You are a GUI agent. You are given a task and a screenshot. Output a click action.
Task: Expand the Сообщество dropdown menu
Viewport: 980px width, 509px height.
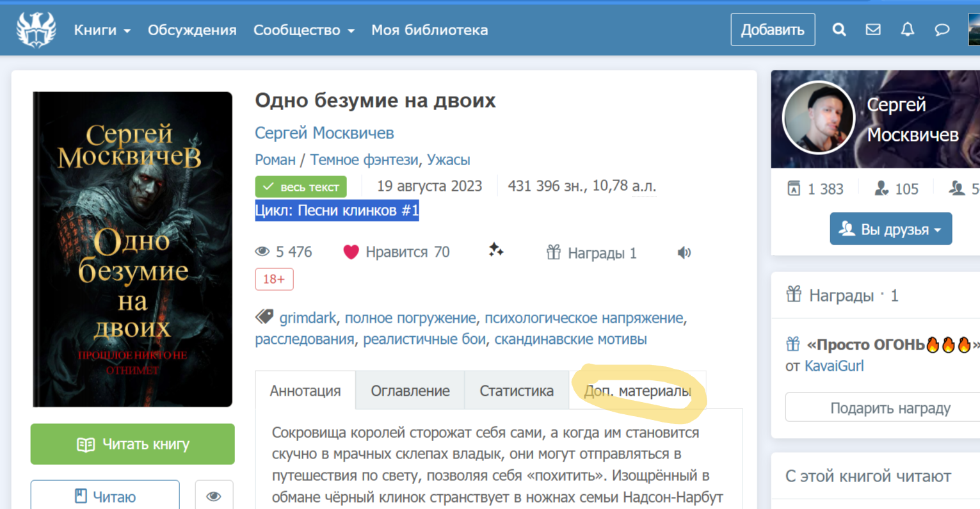(x=304, y=30)
